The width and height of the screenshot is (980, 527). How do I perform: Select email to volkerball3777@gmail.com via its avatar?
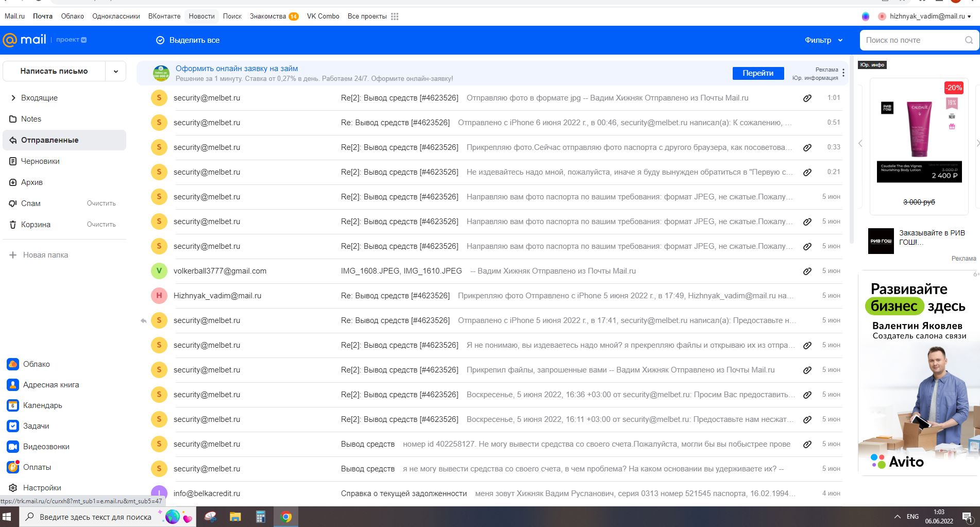coord(159,271)
